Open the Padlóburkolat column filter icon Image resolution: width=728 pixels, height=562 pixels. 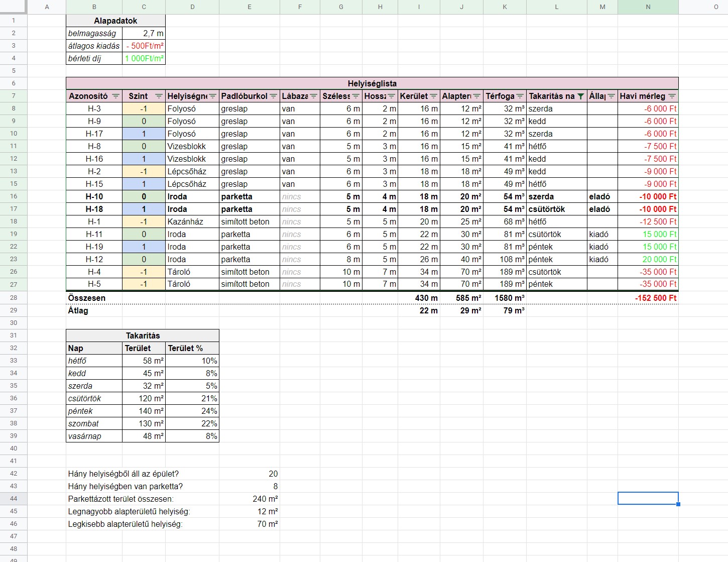[273, 96]
